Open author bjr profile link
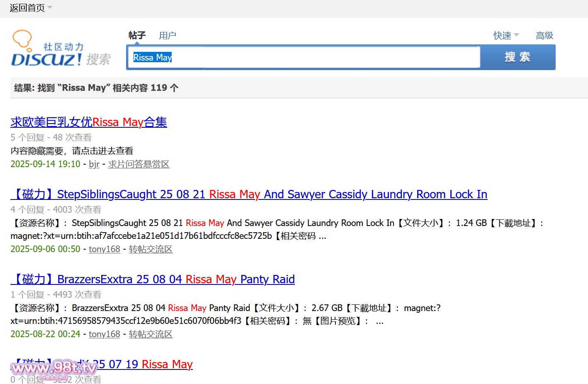This screenshot has width=588, height=384. click(94, 164)
